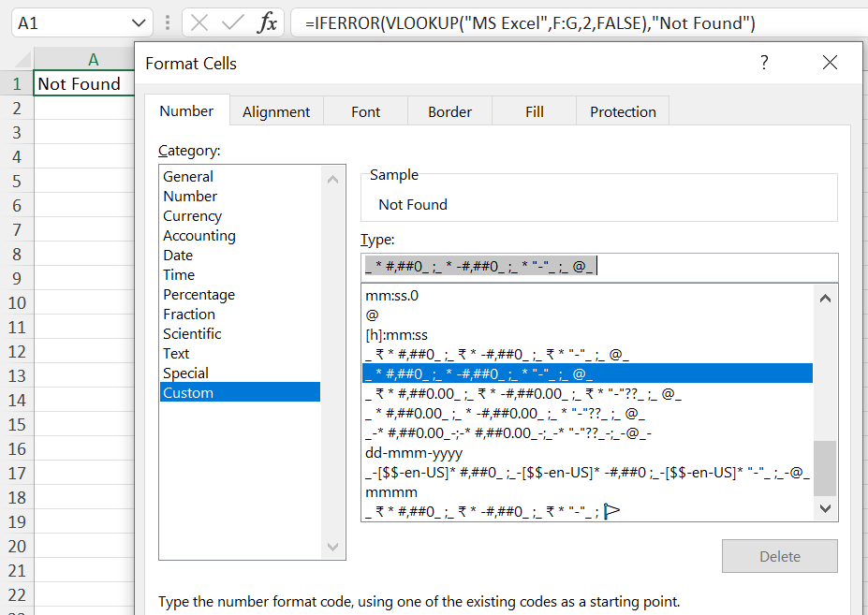868x615 pixels.
Task: Switch to the Alignment tab
Action: [x=276, y=111]
